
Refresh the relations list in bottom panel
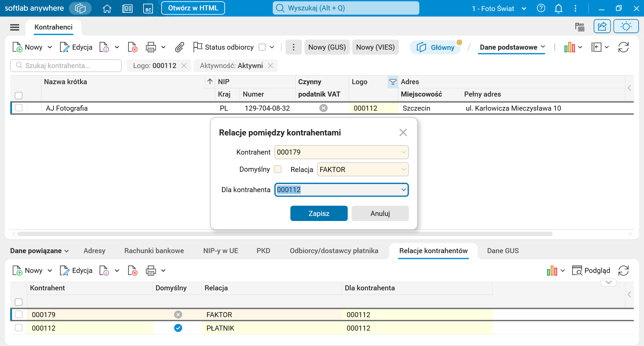point(624,271)
